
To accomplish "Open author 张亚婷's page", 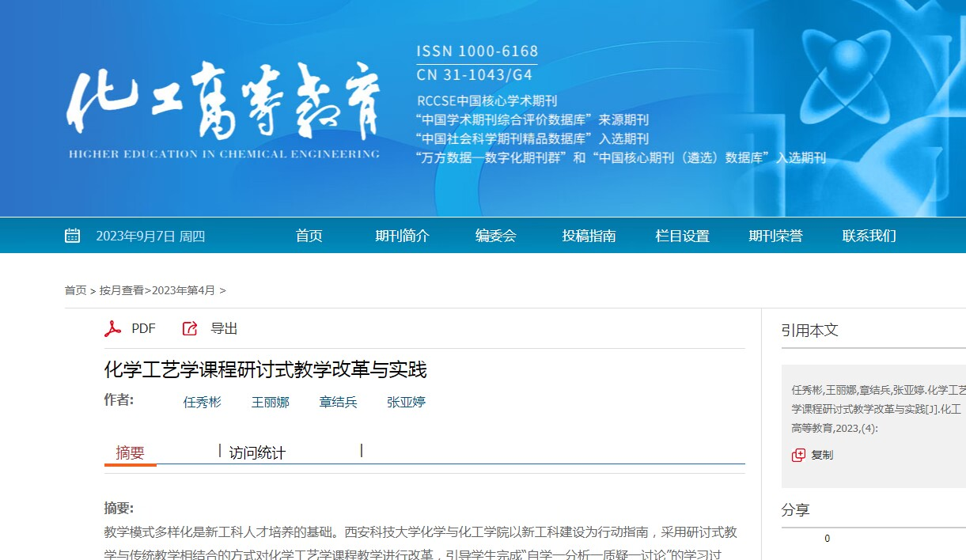I will 407,402.
